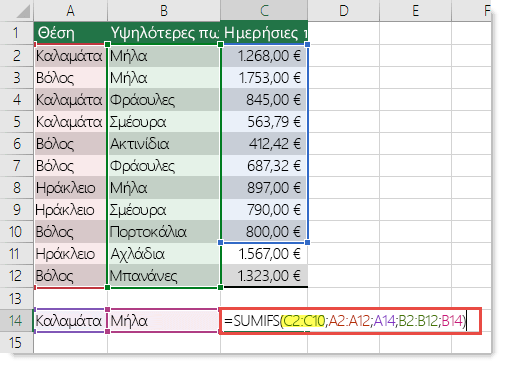Image resolution: width=506 pixels, height=368 pixels.
Task: Select Φράουλες cell in row 4
Action: [x=164, y=100]
